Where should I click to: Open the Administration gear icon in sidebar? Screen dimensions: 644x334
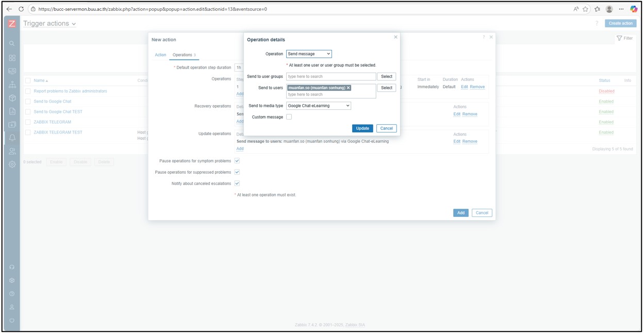pyautogui.click(x=12, y=164)
